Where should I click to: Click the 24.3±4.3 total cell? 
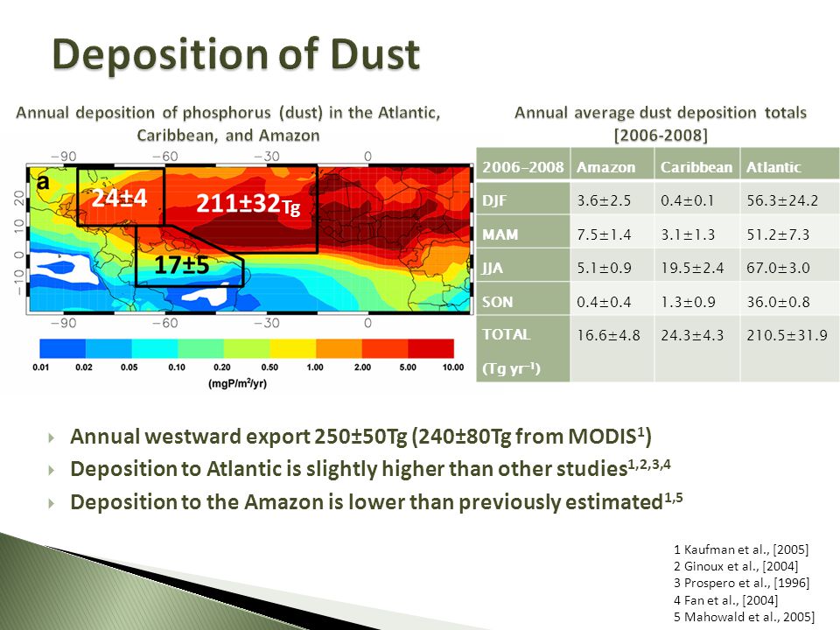[x=697, y=349]
